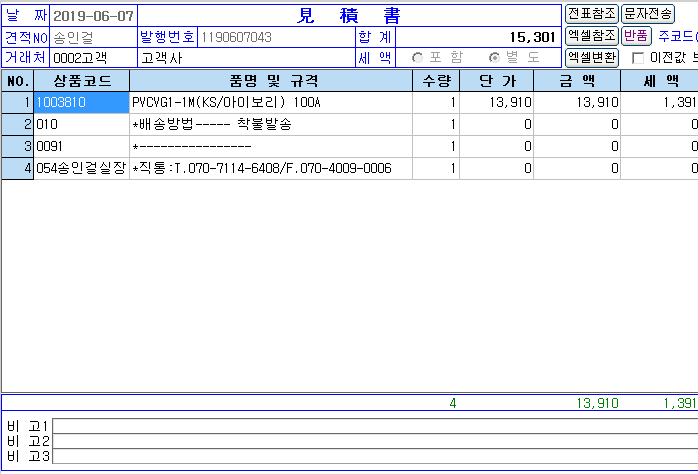Viewport: 698px width, 474px height.
Task: Click the 전표참조 button
Action: 591,14
